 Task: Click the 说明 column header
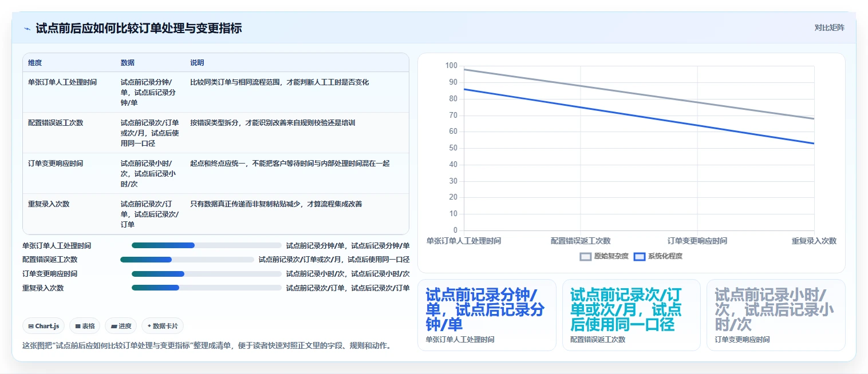(197, 63)
